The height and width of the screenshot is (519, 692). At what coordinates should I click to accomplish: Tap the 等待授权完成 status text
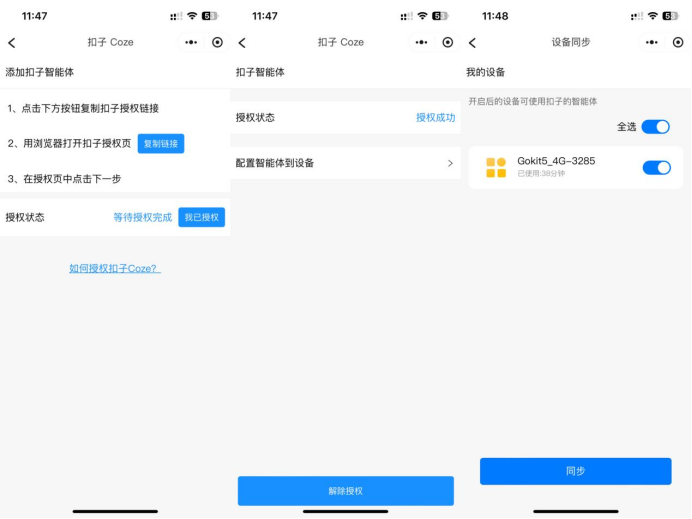(143, 217)
